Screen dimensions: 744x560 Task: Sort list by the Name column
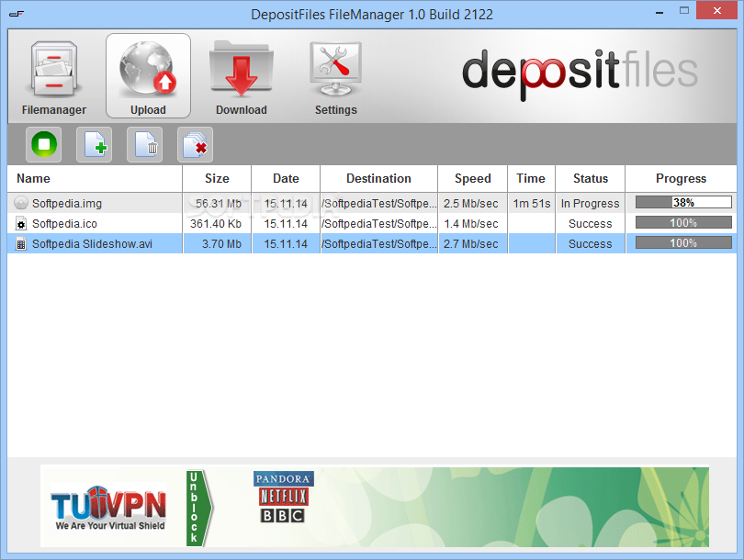coord(95,179)
